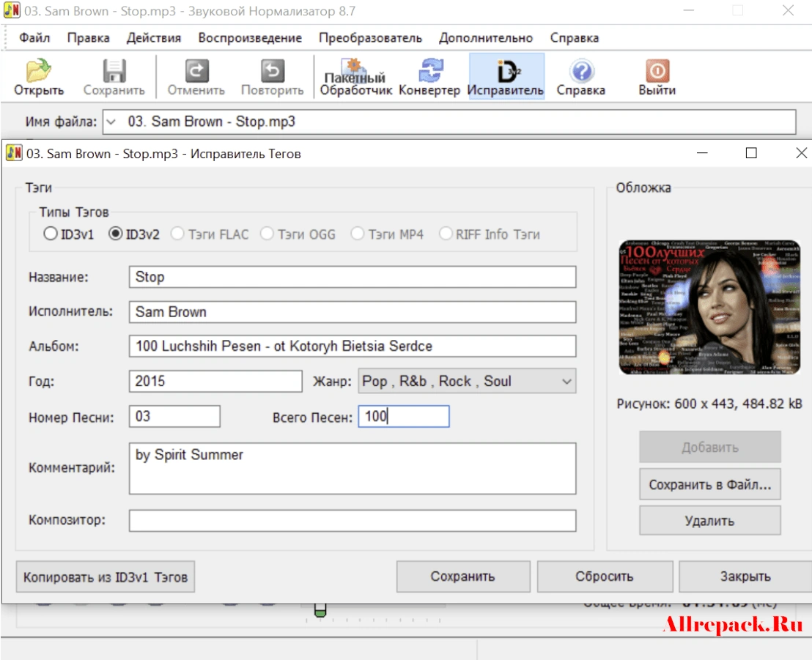Click the Выйти exit toolbar icon
The height and width of the screenshot is (660, 812).
pyautogui.click(x=657, y=71)
